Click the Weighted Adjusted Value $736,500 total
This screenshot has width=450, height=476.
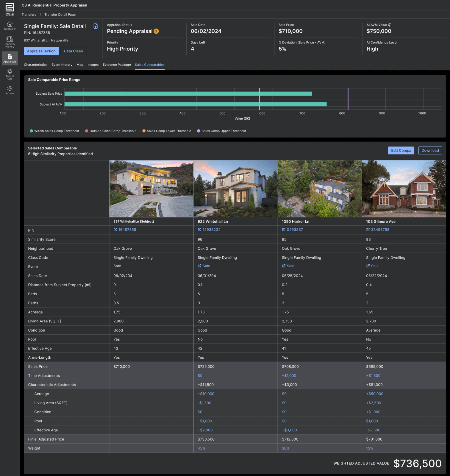[418, 463]
